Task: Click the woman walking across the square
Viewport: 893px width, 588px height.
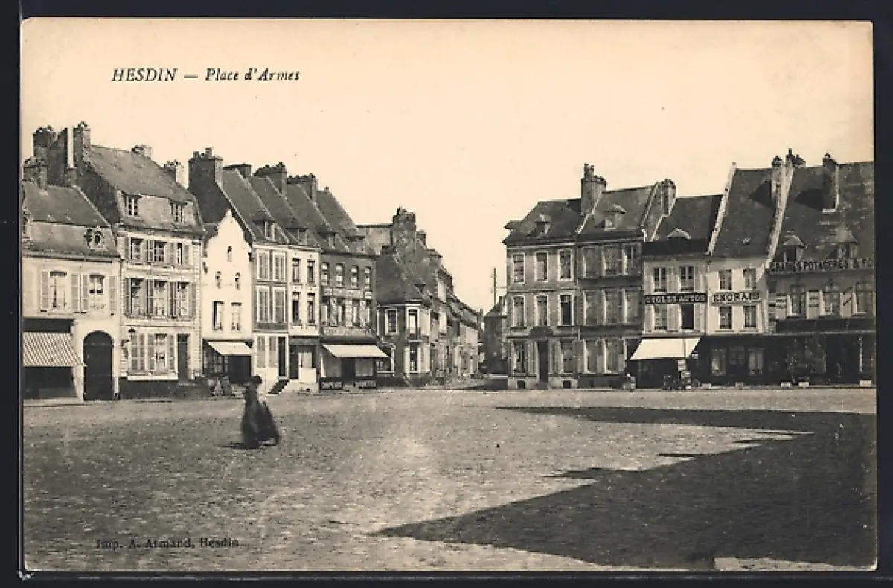Action: [x=257, y=415]
